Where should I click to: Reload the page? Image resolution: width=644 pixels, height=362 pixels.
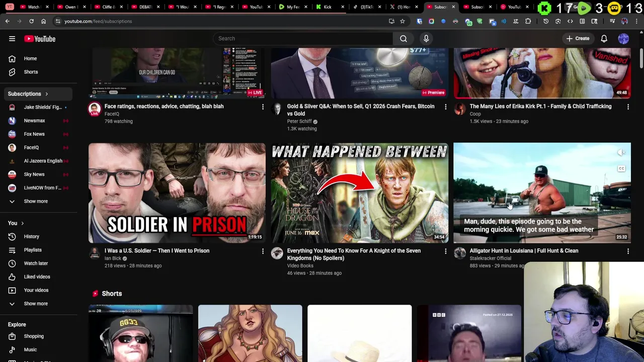click(x=31, y=21)
